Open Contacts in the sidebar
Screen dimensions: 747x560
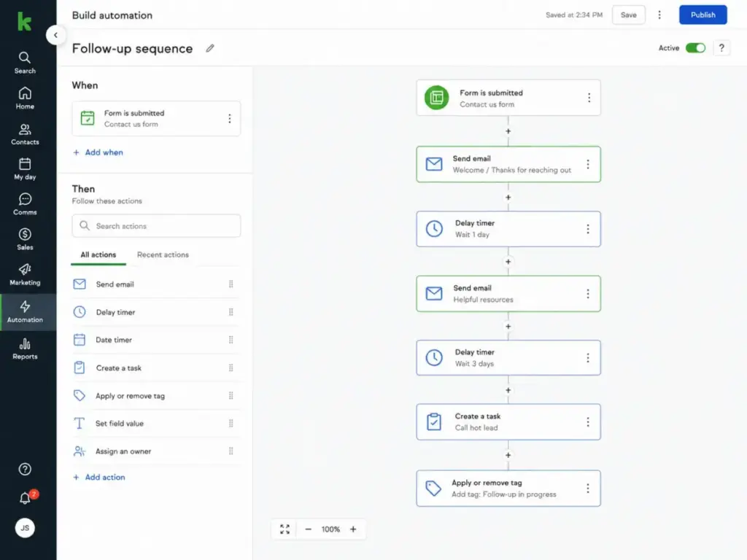[x=25, y=134]
